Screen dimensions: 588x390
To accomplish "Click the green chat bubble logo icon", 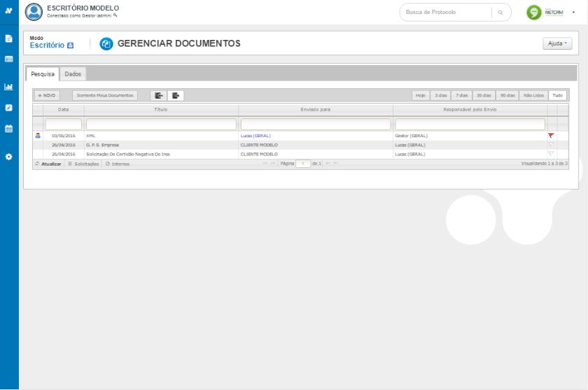I will coord(534,13).
